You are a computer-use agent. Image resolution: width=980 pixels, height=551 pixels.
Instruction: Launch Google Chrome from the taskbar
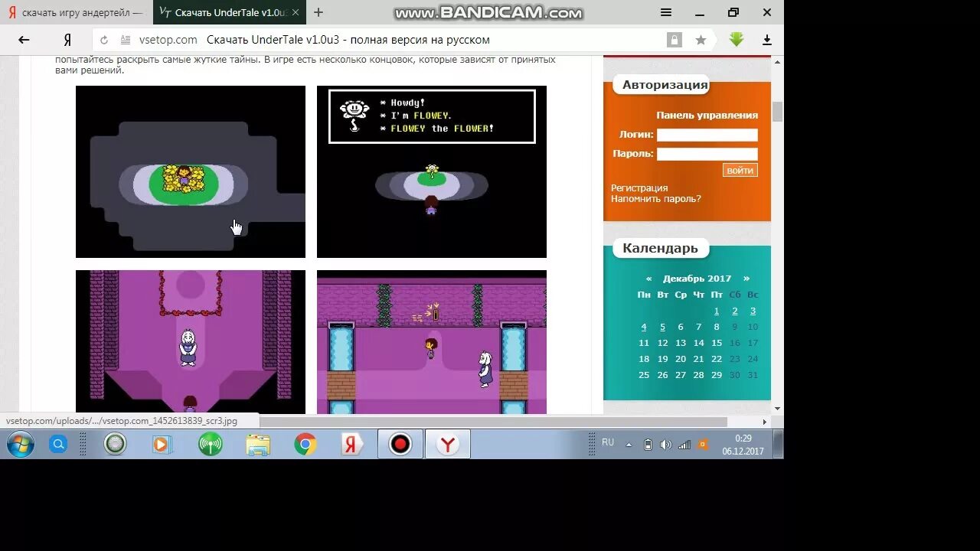305,444
